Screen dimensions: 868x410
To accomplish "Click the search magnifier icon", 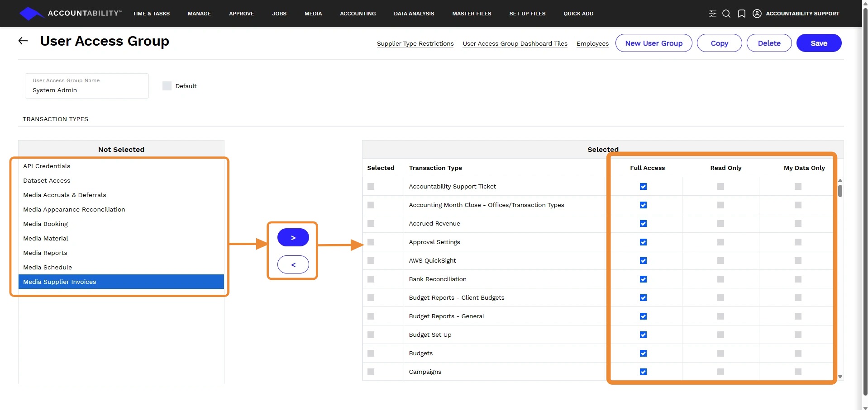I will (726, 14).
